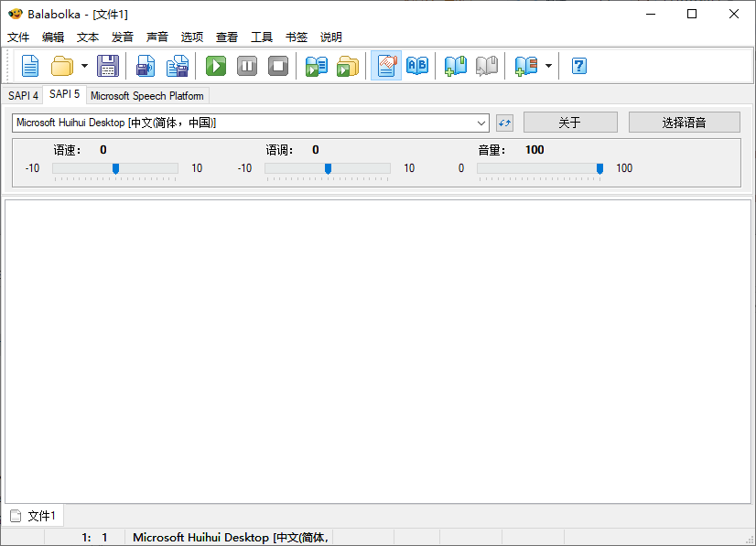
Task: Open the 声音 menu
Action: [x=157, y=37]
